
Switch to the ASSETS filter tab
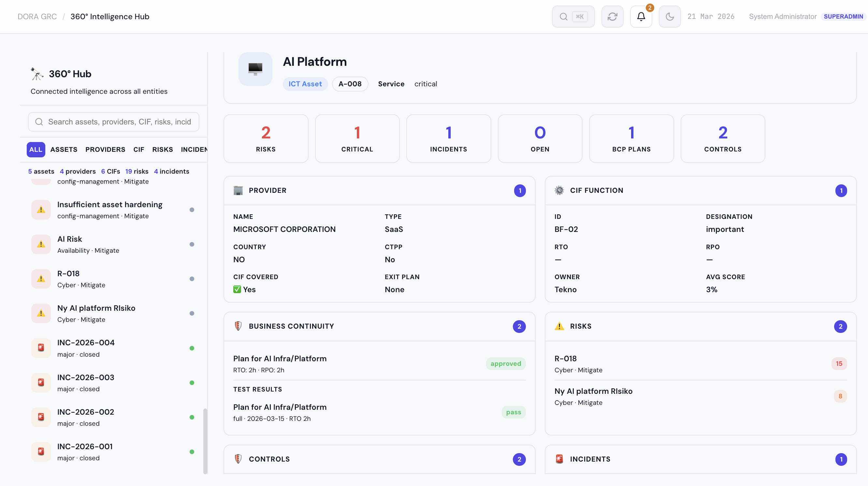(64, 150)
